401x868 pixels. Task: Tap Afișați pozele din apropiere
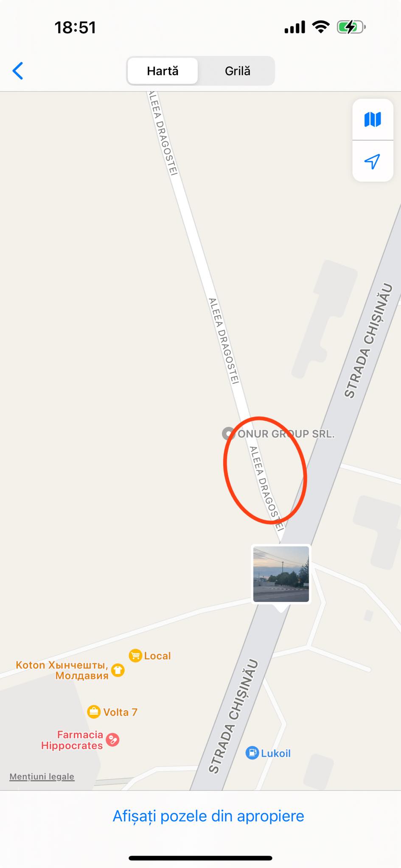pyautogui.click(x=208, y=816)
